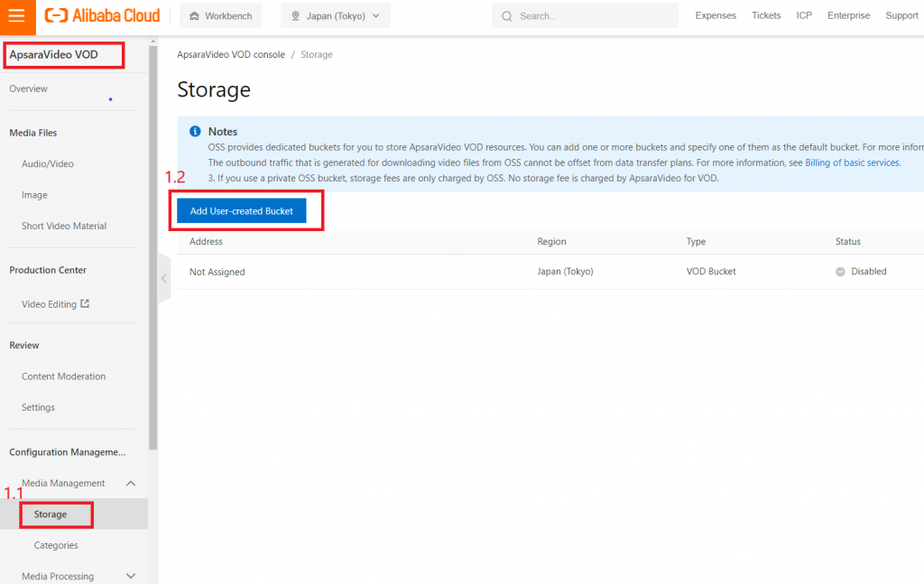
Task: Click the Video Editing external link icon
Action: click(x=85, y=303)
